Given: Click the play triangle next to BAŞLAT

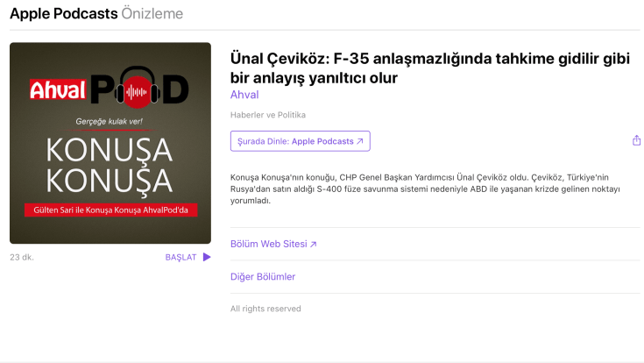Looking at the screenshot, I should click(207, 258).
